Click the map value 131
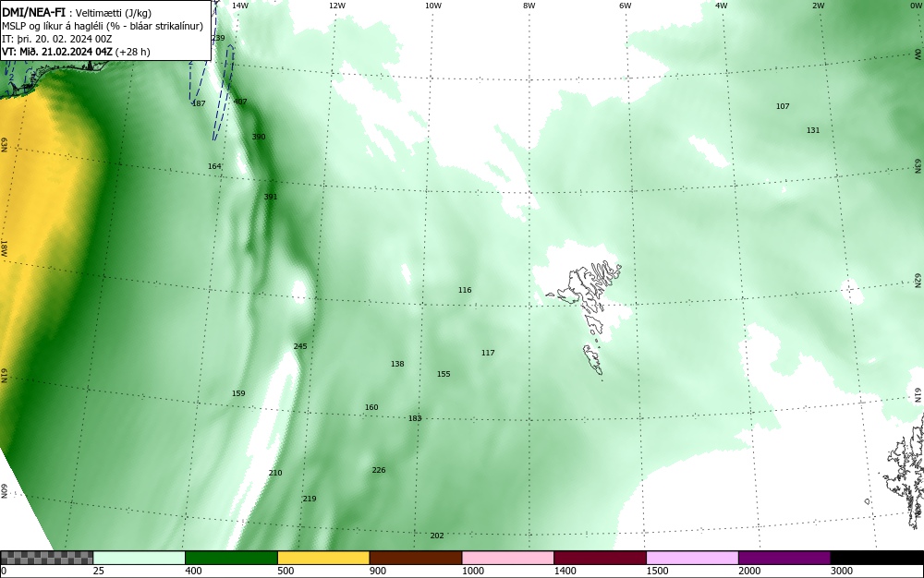 (x=813, y=130)
